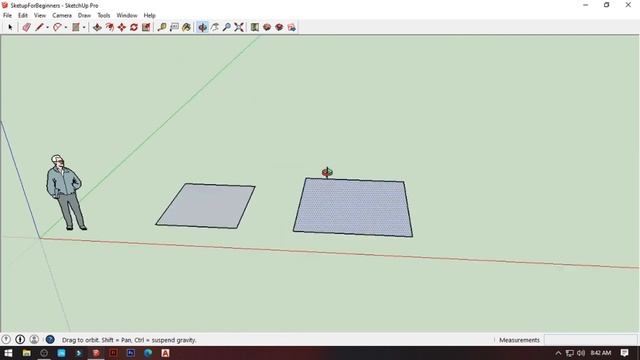Open the Help menu
Viewport: 640px width, 360px height.
[149, 15]
